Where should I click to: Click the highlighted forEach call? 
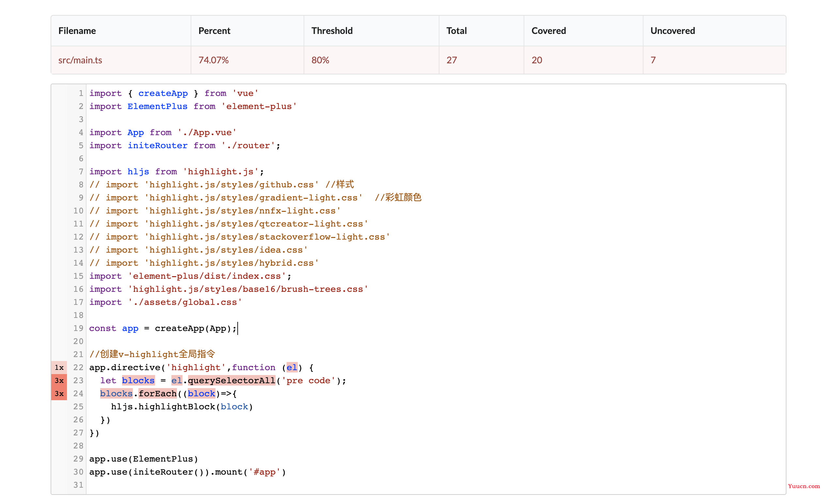click(157, 394)
